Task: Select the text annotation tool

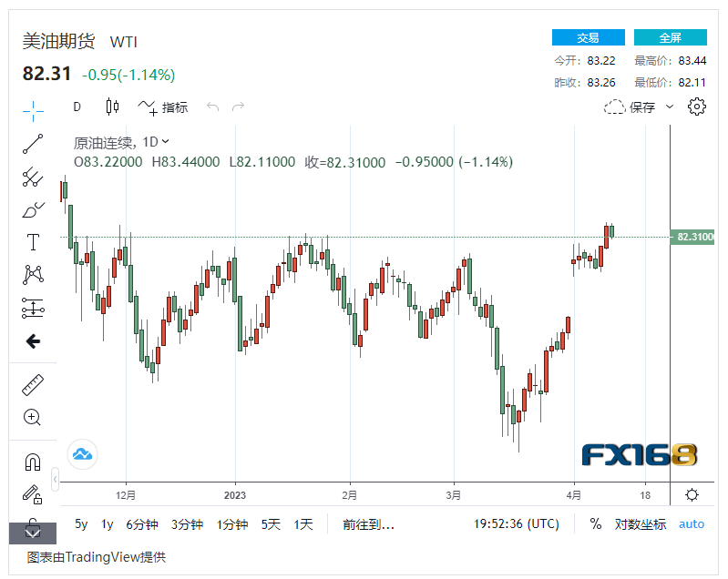Action: point(33,242)
